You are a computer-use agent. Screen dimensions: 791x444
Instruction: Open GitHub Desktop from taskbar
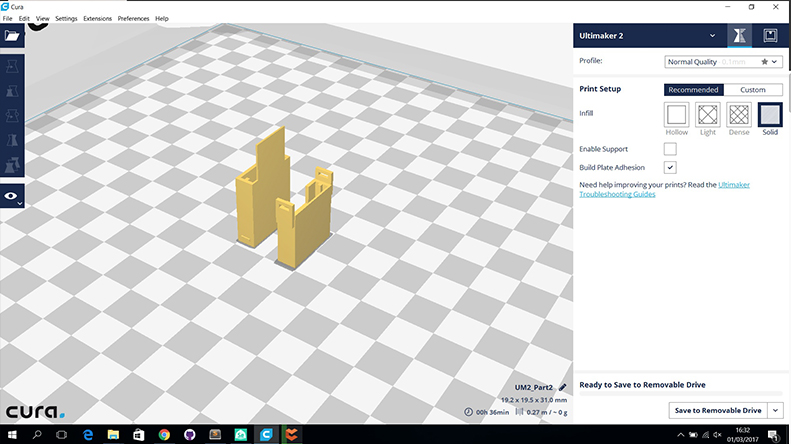pos(190,434)
